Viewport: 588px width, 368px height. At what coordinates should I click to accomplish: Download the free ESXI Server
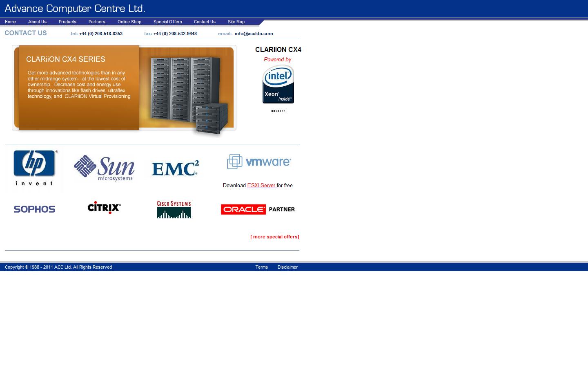[x=262, y=185]
